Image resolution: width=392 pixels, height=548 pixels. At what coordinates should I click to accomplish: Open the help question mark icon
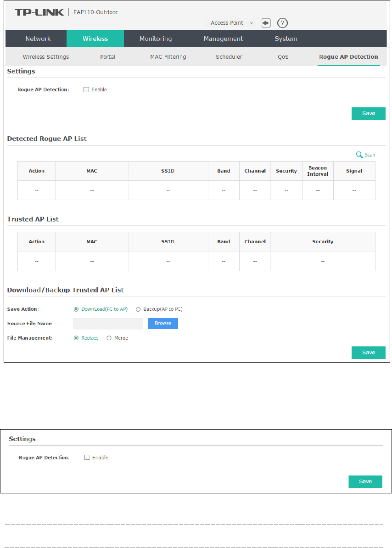point(283,23)
